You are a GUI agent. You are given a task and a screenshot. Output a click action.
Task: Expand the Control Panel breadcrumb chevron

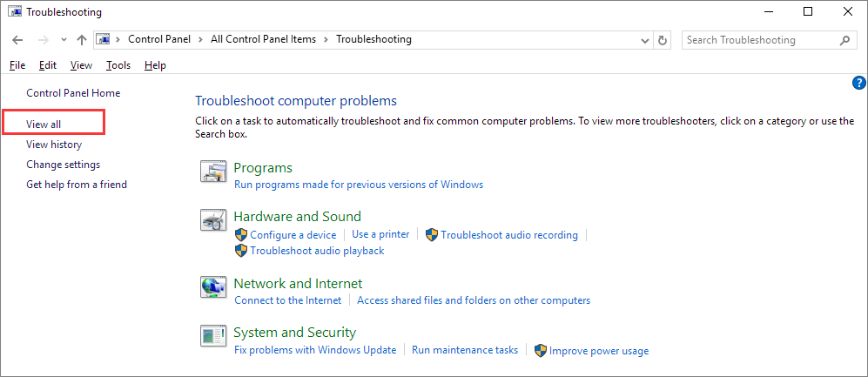202,39
